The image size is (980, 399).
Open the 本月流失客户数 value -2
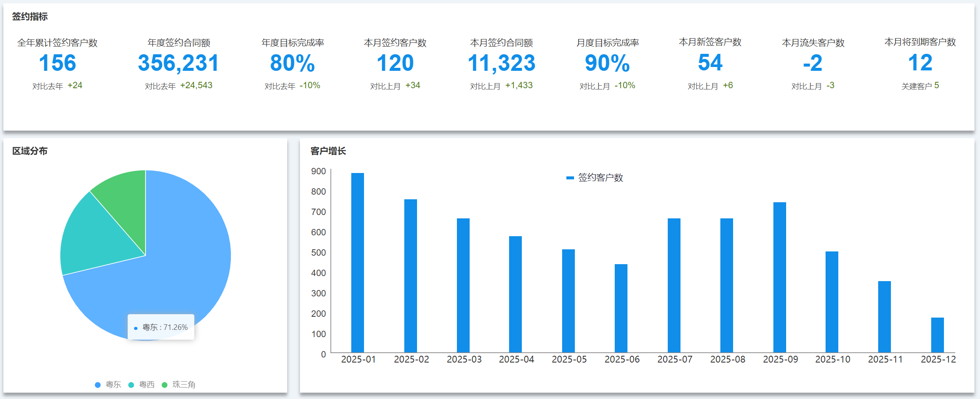tap(813, 63)
